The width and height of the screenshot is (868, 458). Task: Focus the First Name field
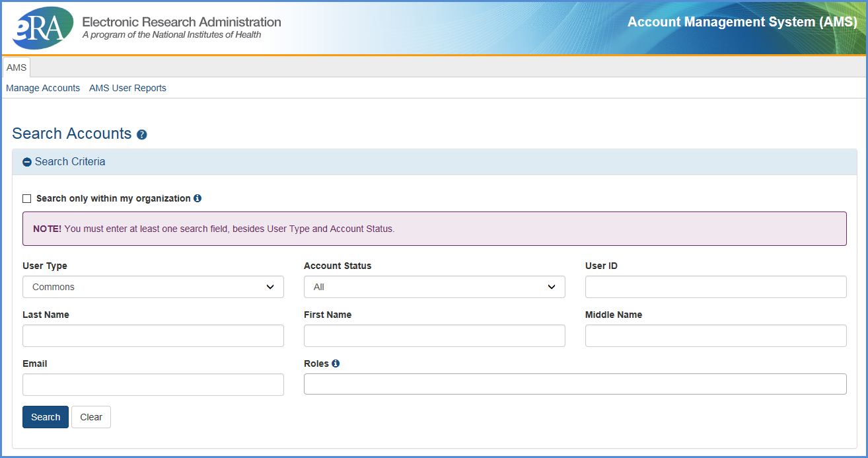(435, 336)
